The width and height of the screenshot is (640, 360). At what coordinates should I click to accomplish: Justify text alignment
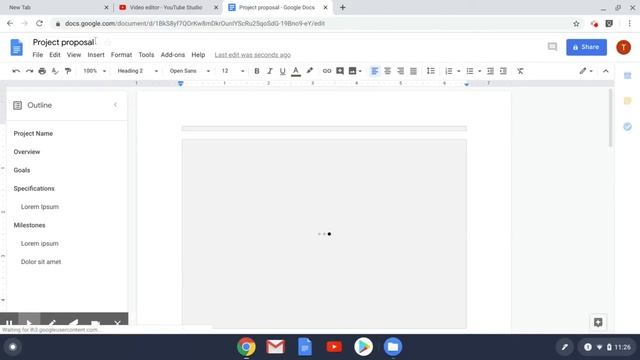point(413,71)
